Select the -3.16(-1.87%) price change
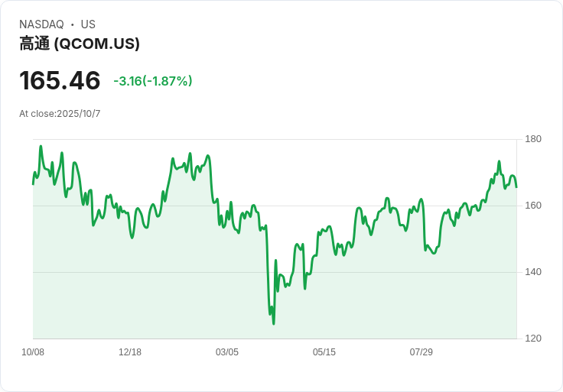 click(x=153, y=81)
